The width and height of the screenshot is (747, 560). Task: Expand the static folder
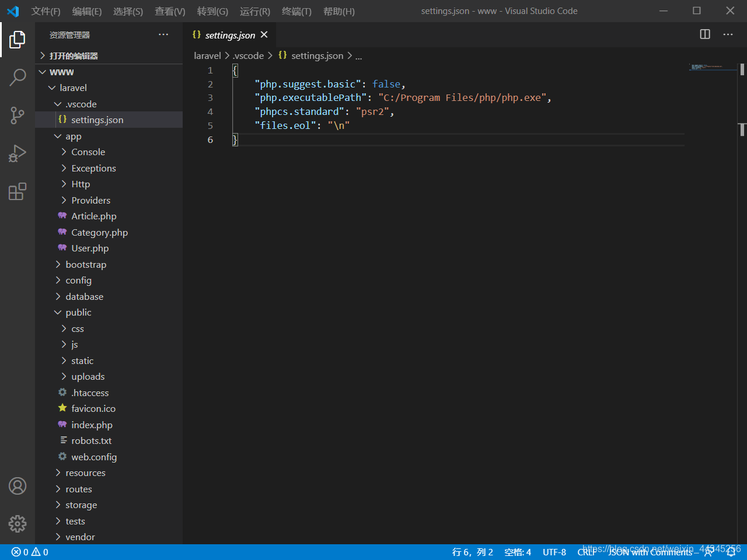click(109, 360)
